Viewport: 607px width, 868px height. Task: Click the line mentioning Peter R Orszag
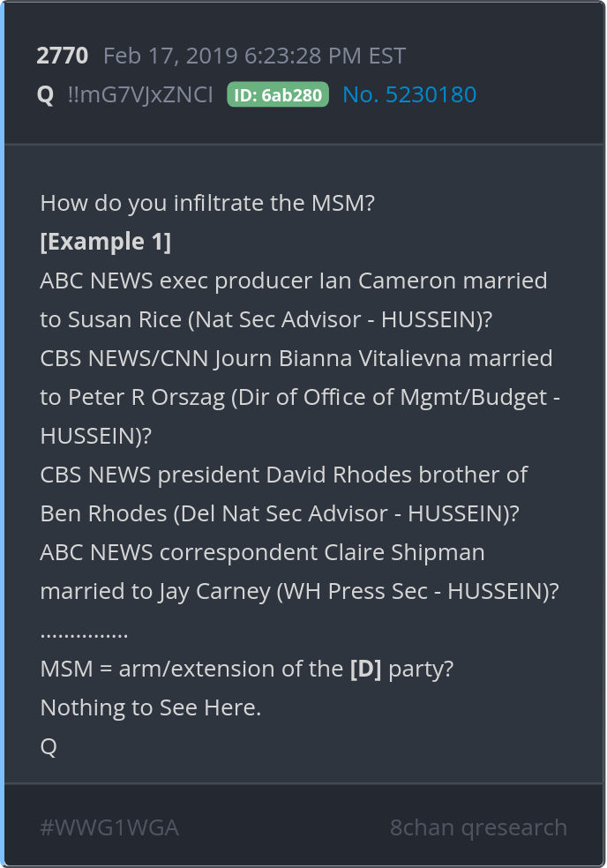[x=300, y=397]
